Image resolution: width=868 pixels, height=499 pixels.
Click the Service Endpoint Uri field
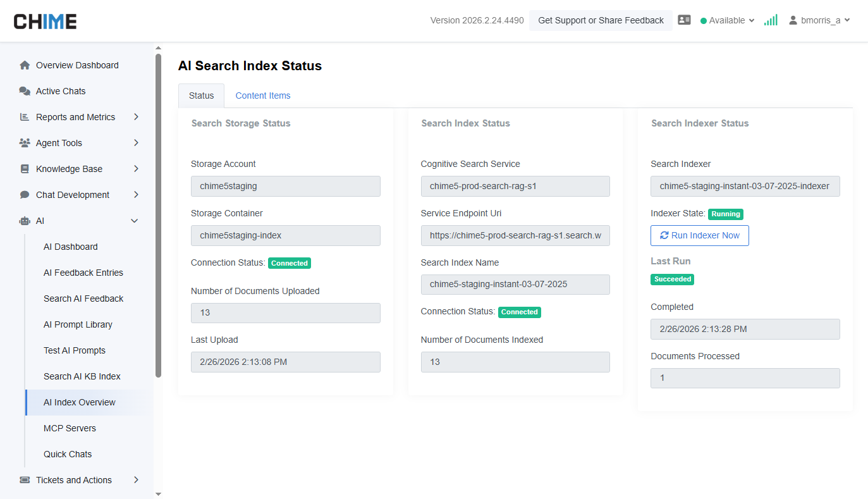515,235
